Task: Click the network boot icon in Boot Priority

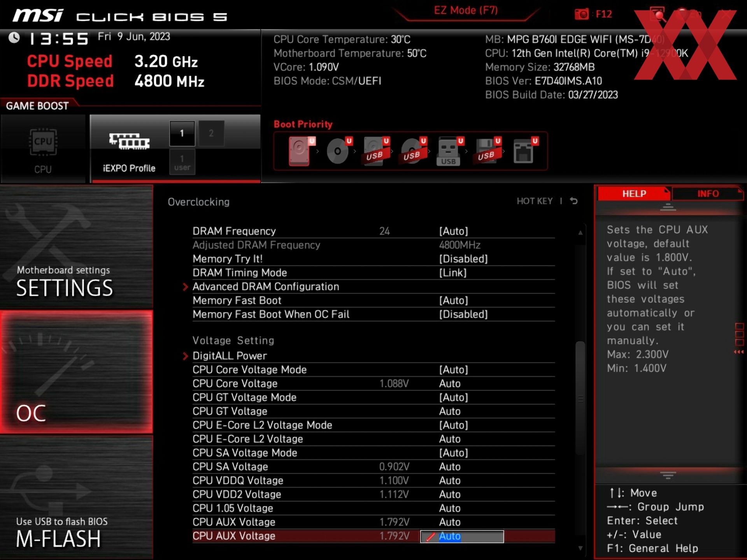Action: [x=524, y=152]
